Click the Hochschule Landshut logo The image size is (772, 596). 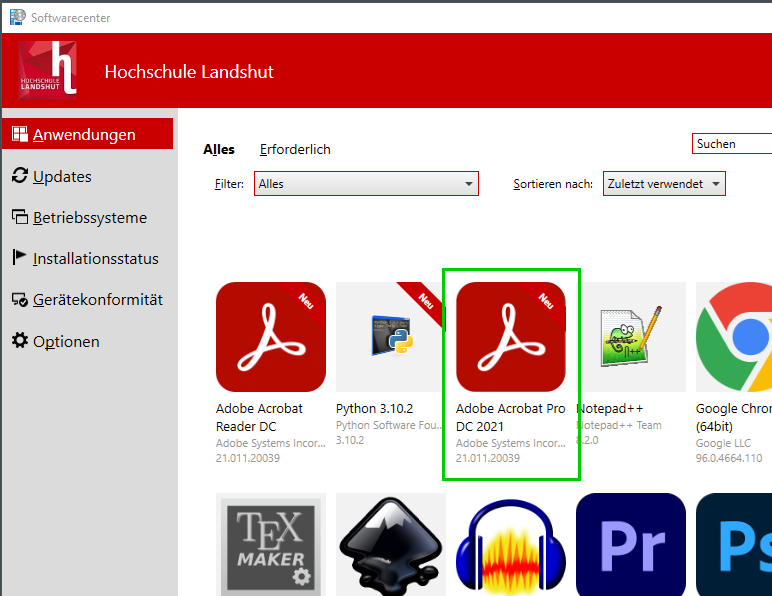48,71
